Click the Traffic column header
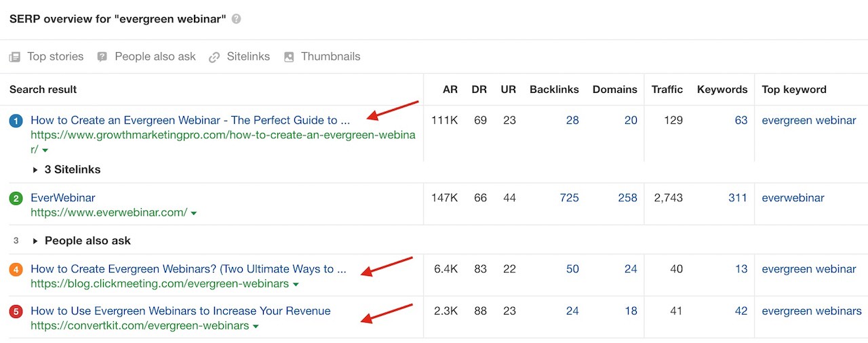This screenshot has height=343, width=868. coord(667,89)
